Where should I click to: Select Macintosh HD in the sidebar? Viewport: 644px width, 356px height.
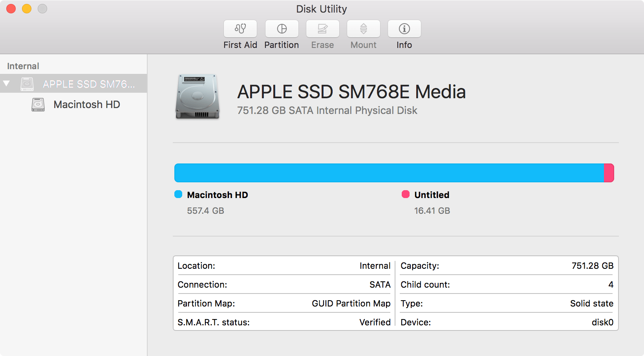click(x=87, y=104)
